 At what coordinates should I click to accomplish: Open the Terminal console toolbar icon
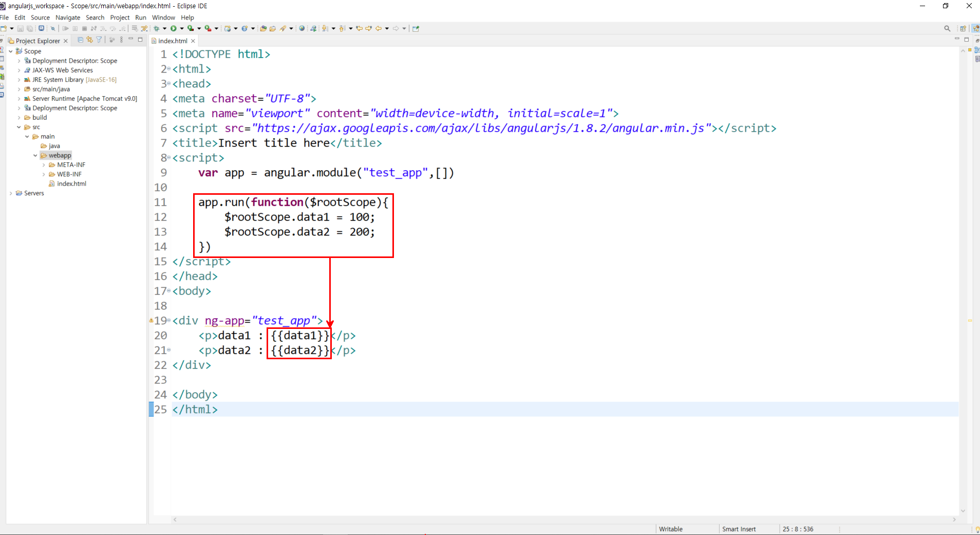point(41,28)
